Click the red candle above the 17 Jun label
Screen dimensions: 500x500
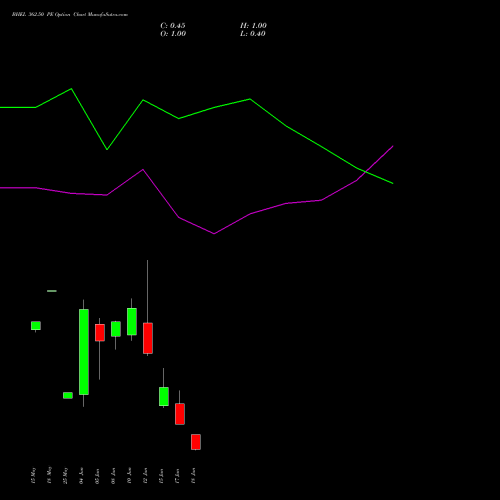pyautogui.click(x=180, y=414)
